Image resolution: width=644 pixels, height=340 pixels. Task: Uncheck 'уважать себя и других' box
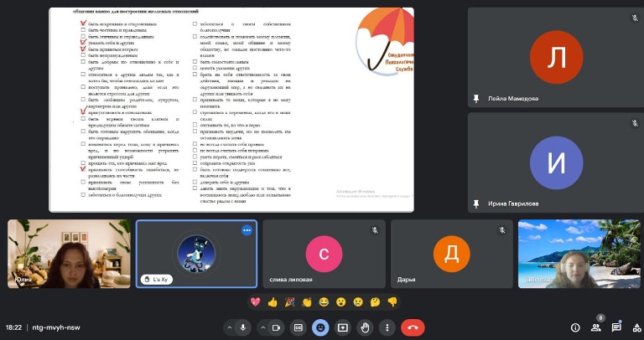coord(83,42)
